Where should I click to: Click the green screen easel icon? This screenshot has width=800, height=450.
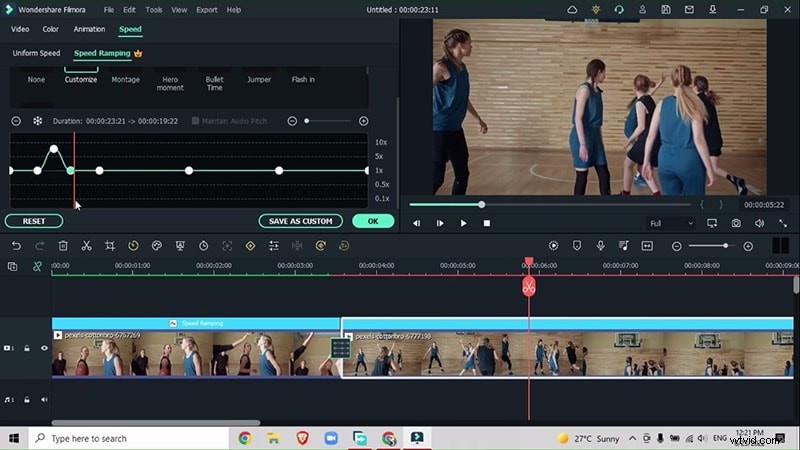180,246
